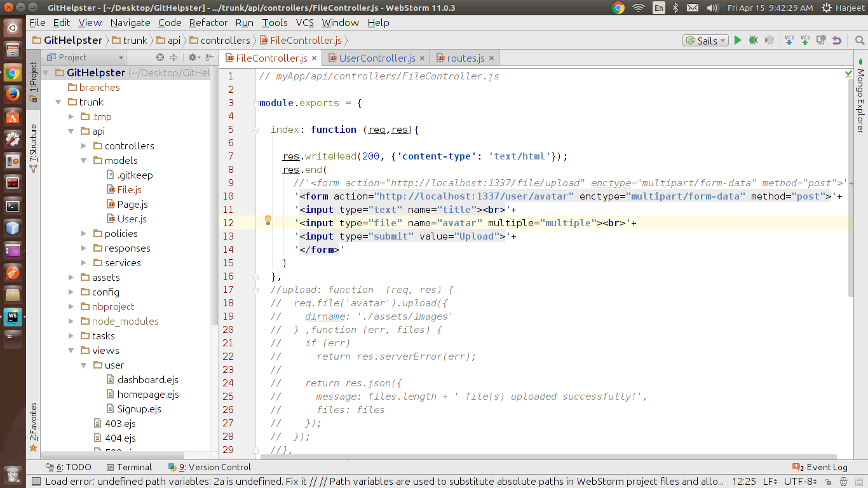Open Firefox from the Ubuntu launcher
The height and width of the screenshot is (488, 868).
click(x=13, y=95)
